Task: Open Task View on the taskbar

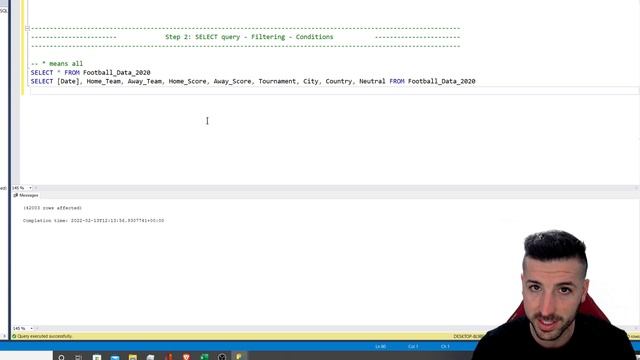Action: 78,357
